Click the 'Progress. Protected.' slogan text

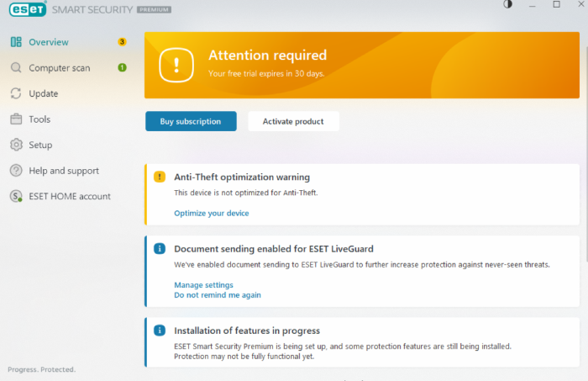42,369
